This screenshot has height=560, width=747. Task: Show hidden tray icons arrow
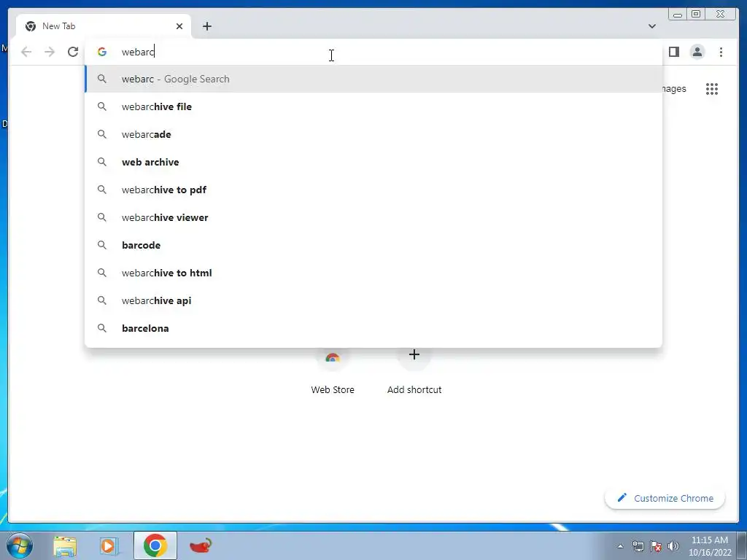(x=620, y=546)
